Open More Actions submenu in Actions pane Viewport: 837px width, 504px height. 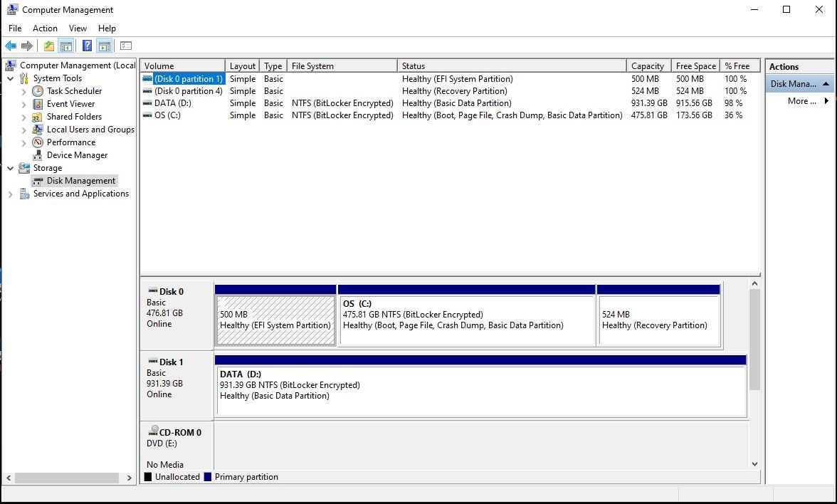tap(800, 101)
